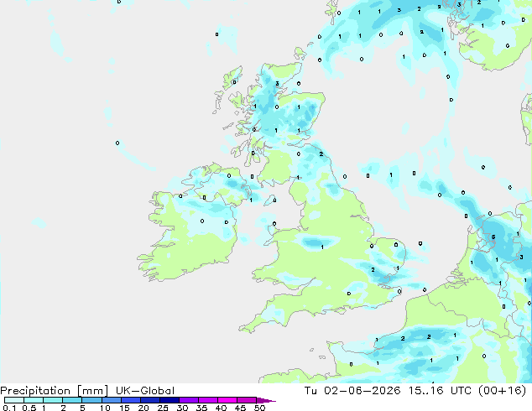Click the '15..16 UTC' time range text

click(x=440, y=391)
